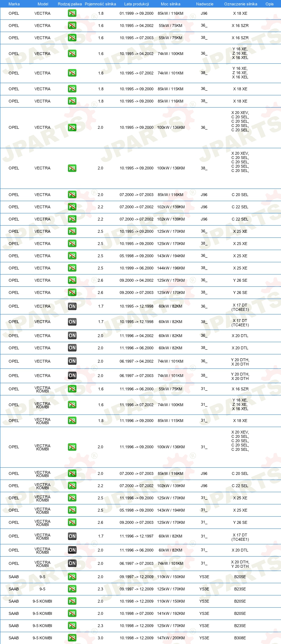Click 55kW / 75KM cell in 07.2003 Vectra row
The width and height of the screenshot is (281, 644).
[171, 38]
